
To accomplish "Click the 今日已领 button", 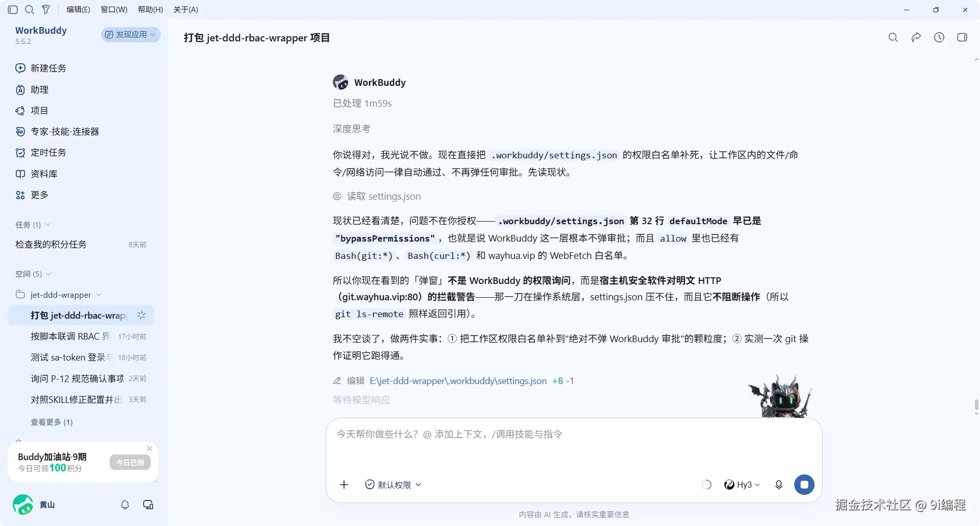I will tap(130, 463).
